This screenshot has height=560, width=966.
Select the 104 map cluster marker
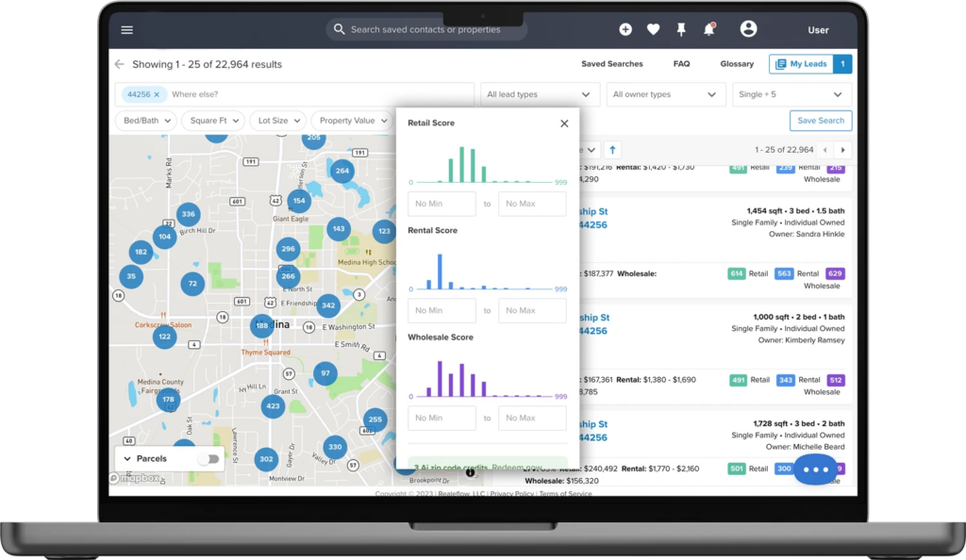click(x=164, y=237)
